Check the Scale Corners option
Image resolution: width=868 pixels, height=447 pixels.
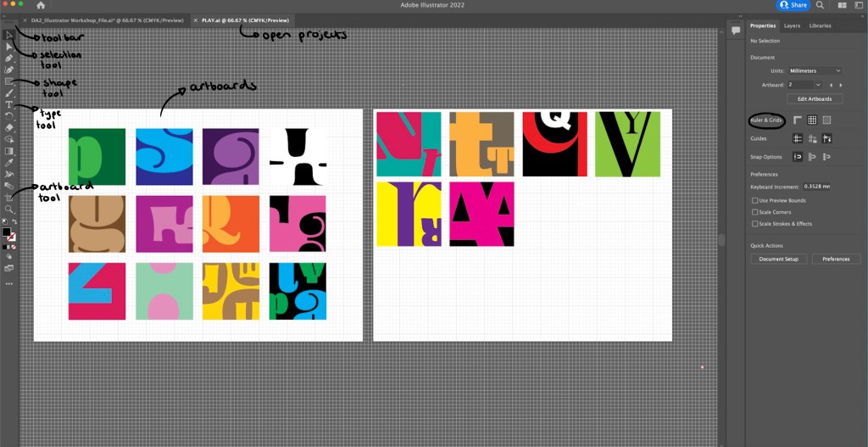point(754,212)
